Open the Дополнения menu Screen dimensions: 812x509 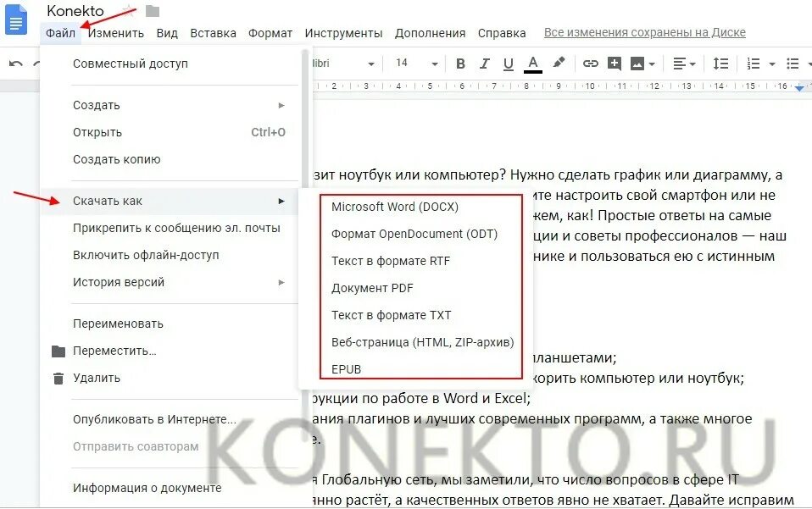[430, 33]
